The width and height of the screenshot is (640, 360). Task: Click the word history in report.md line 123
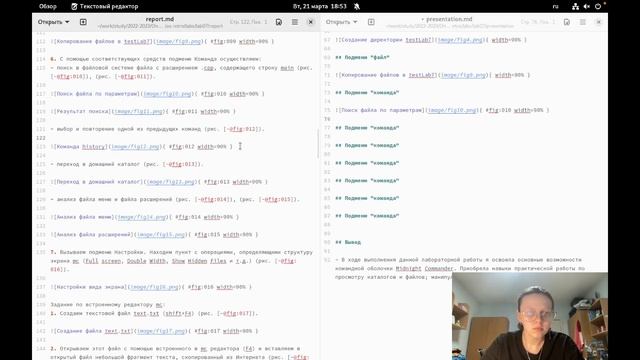(x=93, y=147)
